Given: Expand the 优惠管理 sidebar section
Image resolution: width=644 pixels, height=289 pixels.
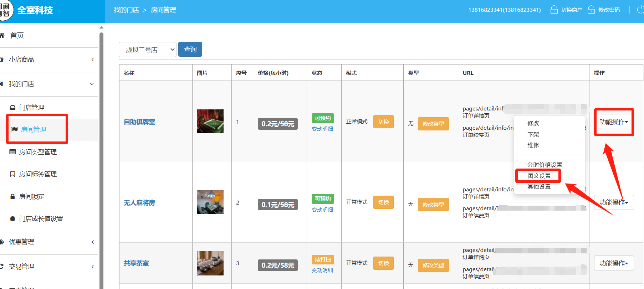Looking at the screenshot, I should [x=48, y=242].
